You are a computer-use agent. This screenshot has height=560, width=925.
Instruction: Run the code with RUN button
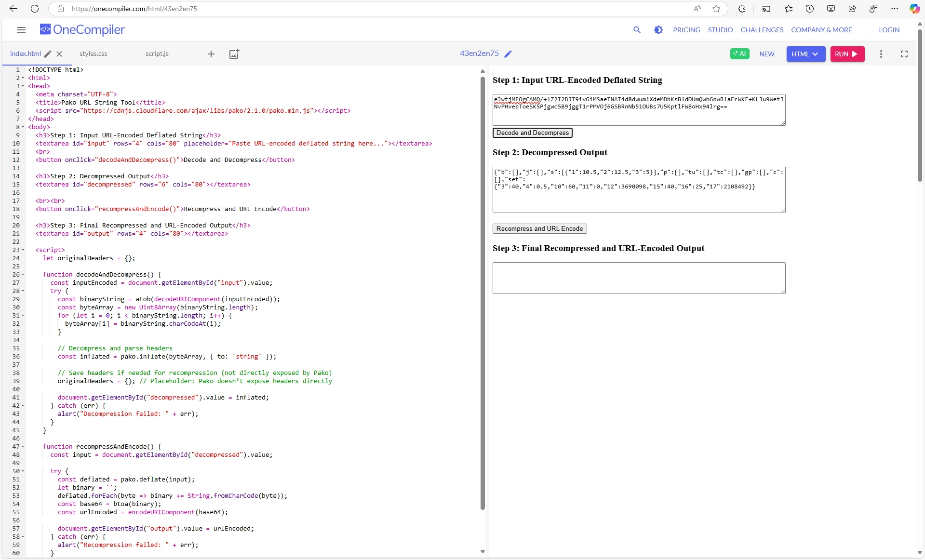pos(847,54)
